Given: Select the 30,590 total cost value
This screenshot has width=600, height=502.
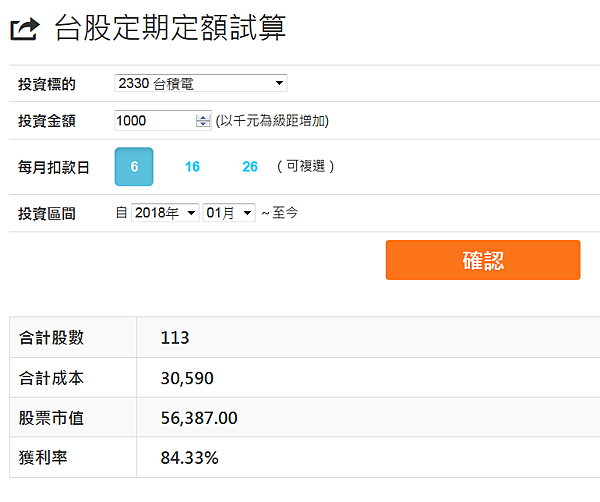Looking at the screenshot, I should 187,378.
